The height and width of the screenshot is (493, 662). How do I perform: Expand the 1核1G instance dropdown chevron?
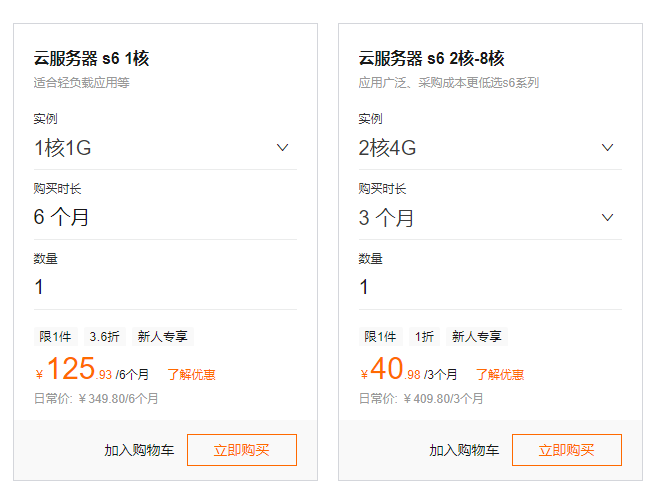coord(282,148)
